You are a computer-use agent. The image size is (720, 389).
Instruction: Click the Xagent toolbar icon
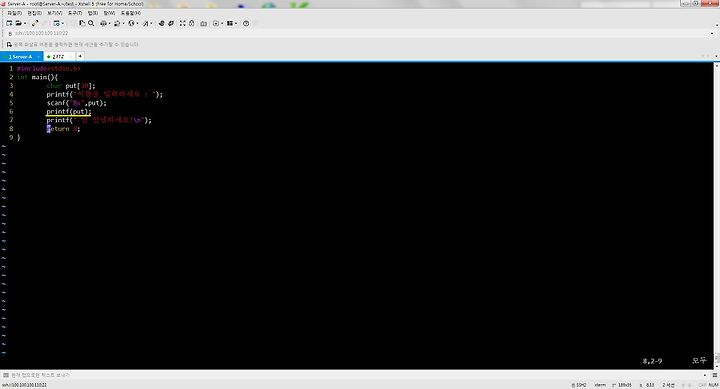tap(171, 23)
